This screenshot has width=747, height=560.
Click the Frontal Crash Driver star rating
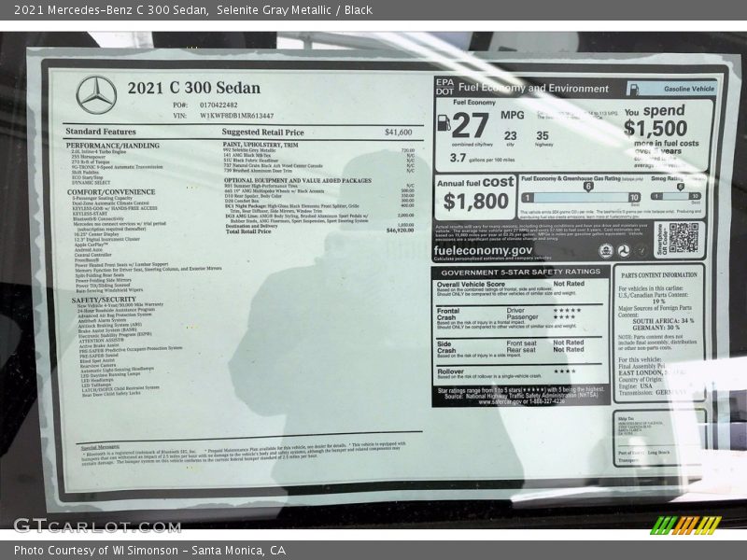567,311
